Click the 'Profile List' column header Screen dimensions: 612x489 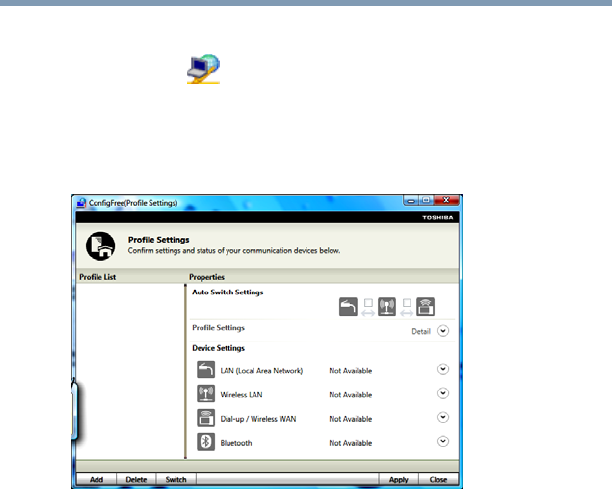tap(98, 277)
